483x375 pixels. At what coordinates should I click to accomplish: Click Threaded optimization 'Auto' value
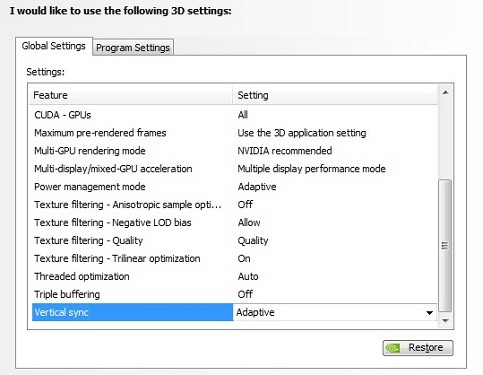pyautogui.click(x=248, y=277)
